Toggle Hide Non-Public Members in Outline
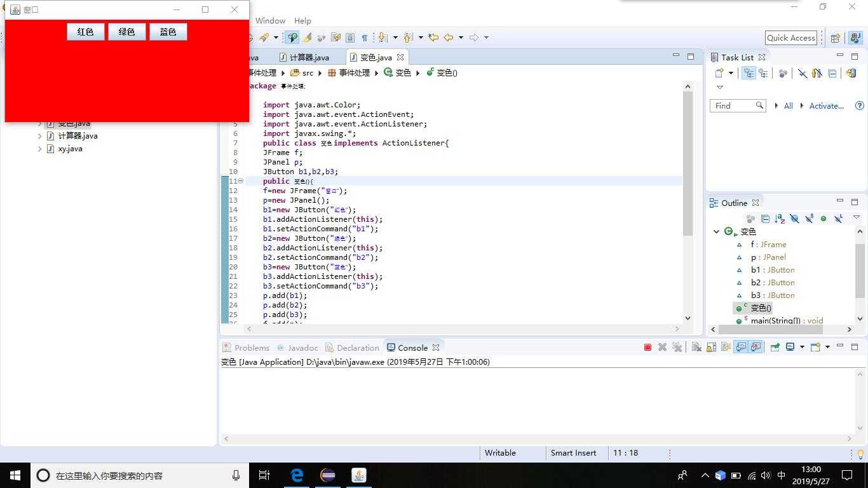The height and width of the screenshot is (488, 868). 824,219
